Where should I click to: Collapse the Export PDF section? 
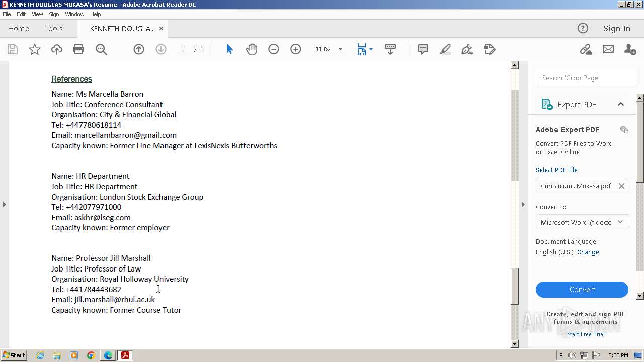click(x=621, y=104)
